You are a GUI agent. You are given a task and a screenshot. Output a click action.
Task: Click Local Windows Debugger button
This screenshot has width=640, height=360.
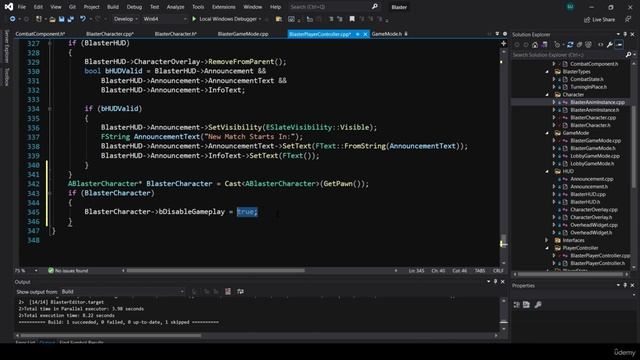[x=227, y=19]
